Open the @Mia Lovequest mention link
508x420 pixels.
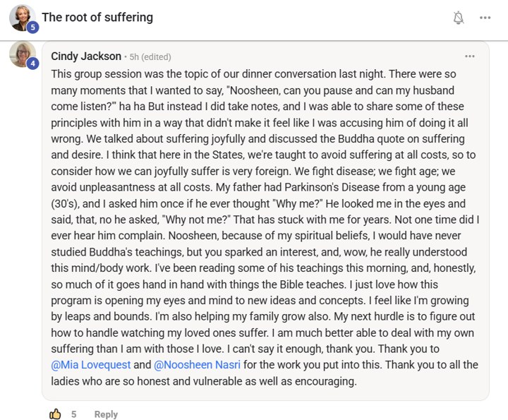(x=91, y=365)
